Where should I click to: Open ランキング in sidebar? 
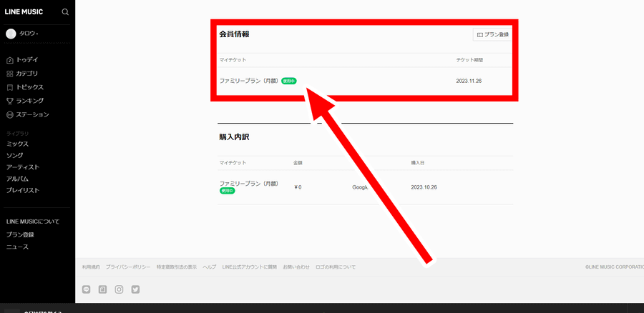pyautogui.click(x=25, y=101)
